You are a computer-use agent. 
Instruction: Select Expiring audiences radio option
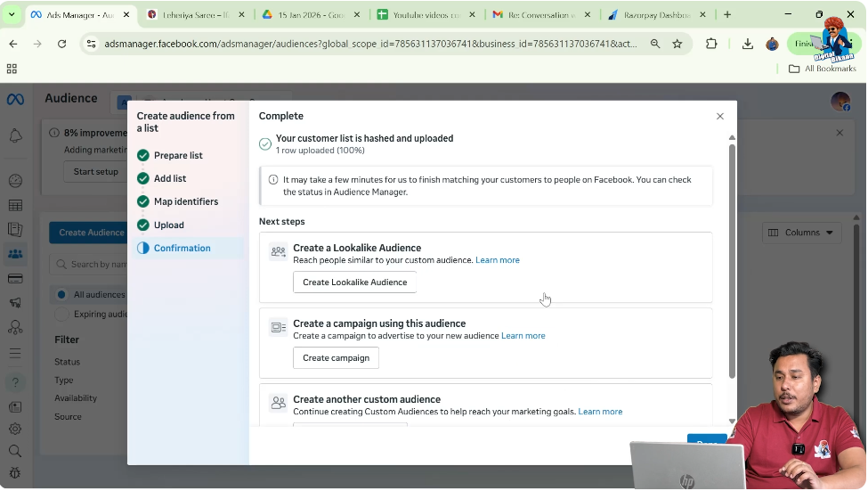click(x=61, y=315)
